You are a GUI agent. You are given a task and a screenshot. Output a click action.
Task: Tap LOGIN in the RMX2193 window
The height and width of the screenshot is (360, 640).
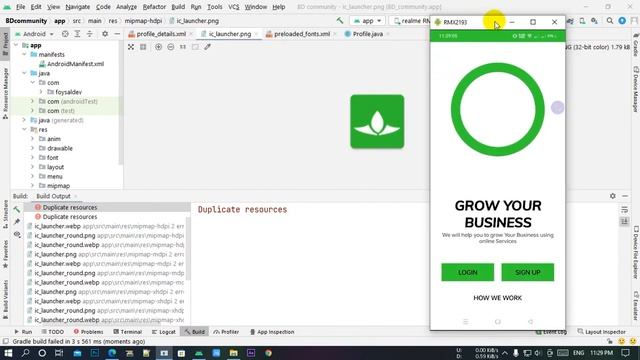tap(468, 272)
